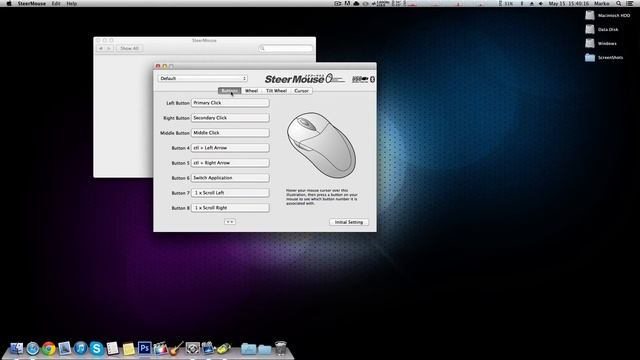Image resolution: width=640 pixels, height=360 pixels.
Task: Open the Marko user menu in the menu bar
Action: click(602, 3)
